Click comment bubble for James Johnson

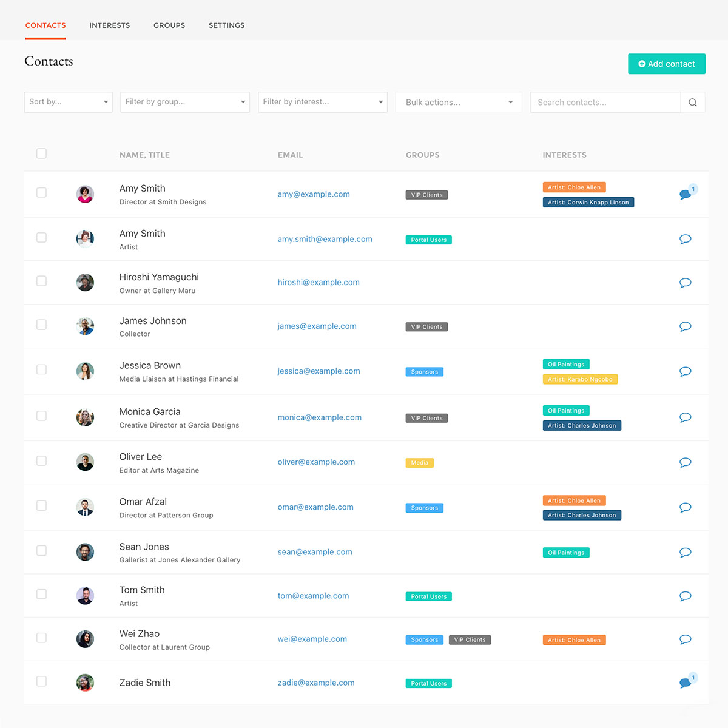coord(686,326)
